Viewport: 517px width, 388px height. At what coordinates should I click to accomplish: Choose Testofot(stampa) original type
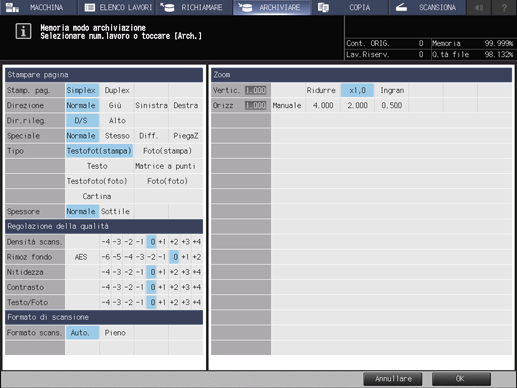coord(99,151)
